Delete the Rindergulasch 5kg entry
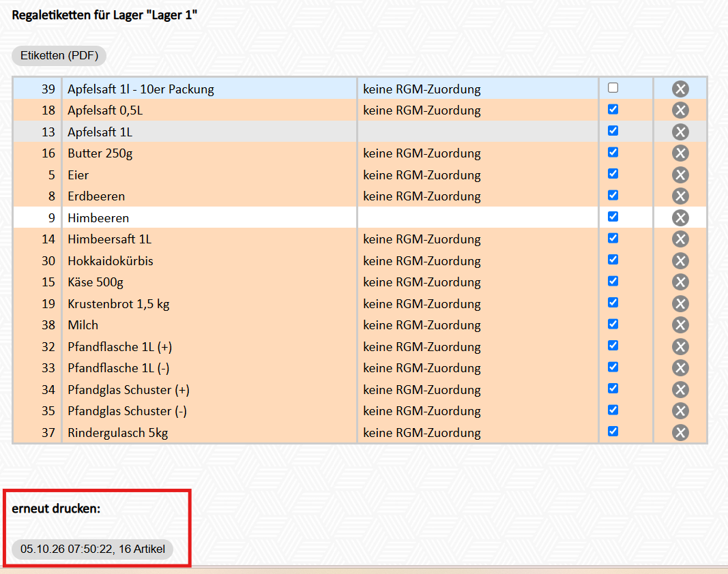The width and height of the screenshot is (728, 574). tap(680, 432)
